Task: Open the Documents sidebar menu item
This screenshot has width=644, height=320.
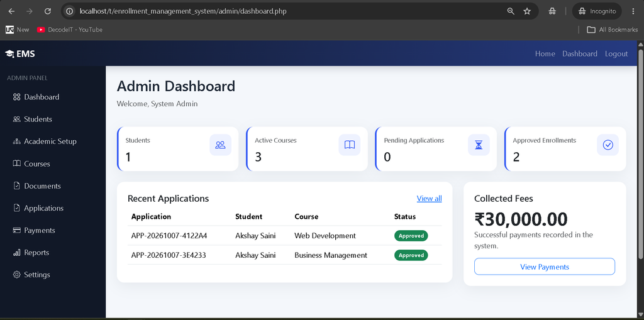Action: (x=53, y=185)
